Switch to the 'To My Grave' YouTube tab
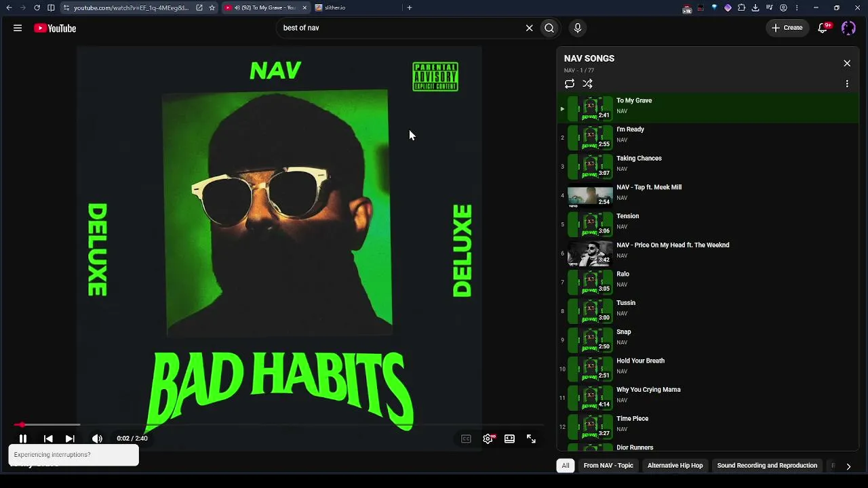This screenshot has height=488, width=868. 265,7
